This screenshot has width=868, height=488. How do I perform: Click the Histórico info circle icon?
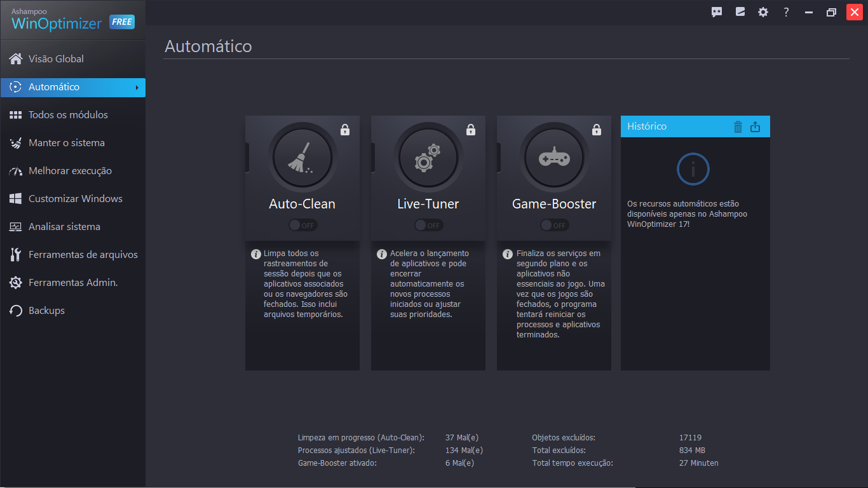point(693,169)
